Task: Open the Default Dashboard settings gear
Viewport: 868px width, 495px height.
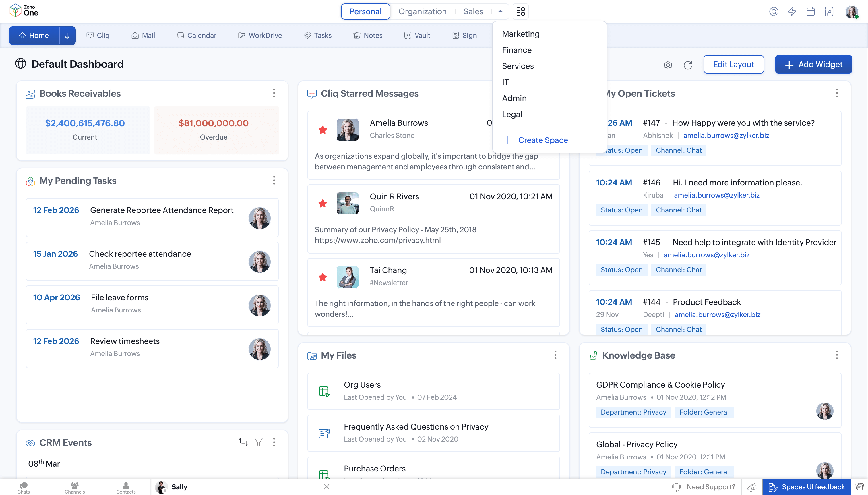Action: point(668,65)
